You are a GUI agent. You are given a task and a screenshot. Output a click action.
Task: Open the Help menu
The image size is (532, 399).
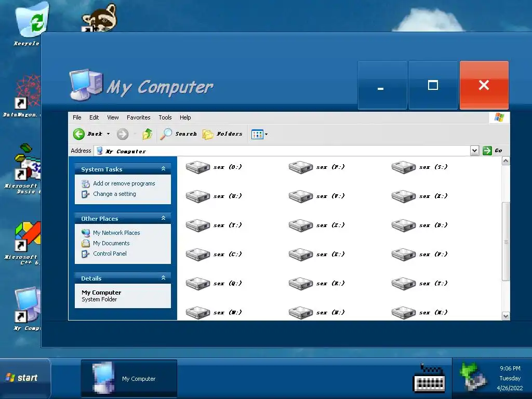(185, 117)
